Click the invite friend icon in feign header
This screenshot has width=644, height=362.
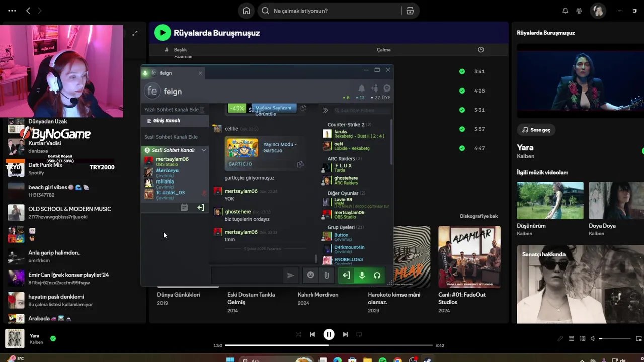pos(374,88)
